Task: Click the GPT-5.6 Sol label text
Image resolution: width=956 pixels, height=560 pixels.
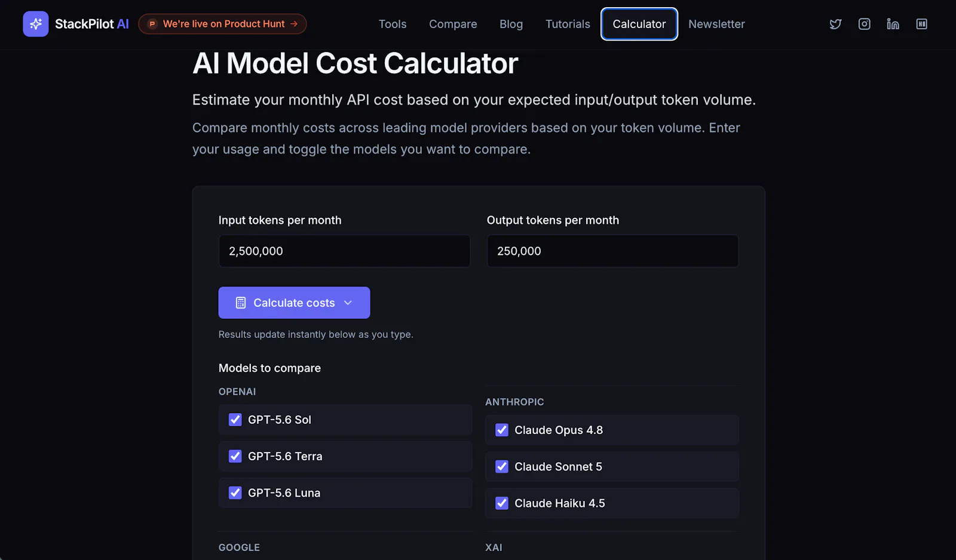Action: tap(280, 420)
